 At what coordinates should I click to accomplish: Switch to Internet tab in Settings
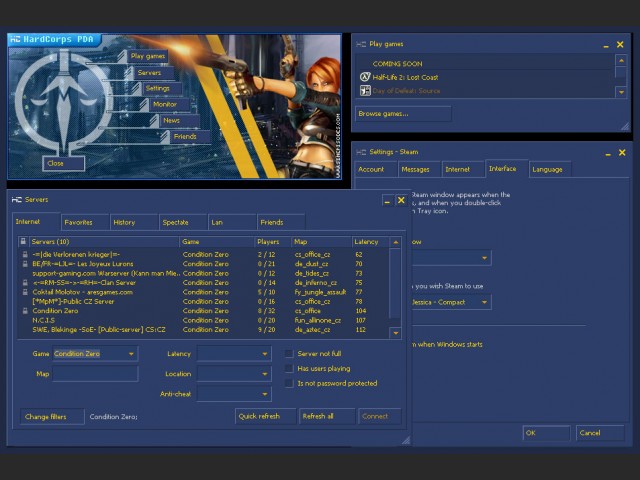click(463, 169)
